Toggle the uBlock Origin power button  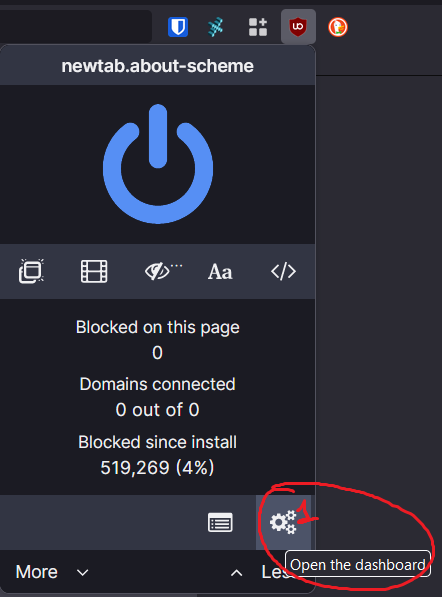coord(158,164)
